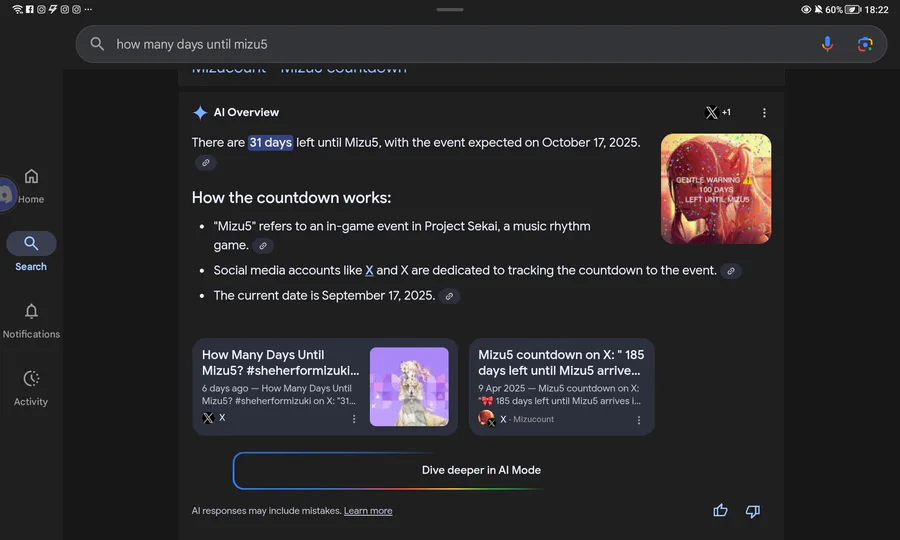Tap the voice search microphone icon
The width and height of the screenshot is (900, 540).
pos(827,44)
